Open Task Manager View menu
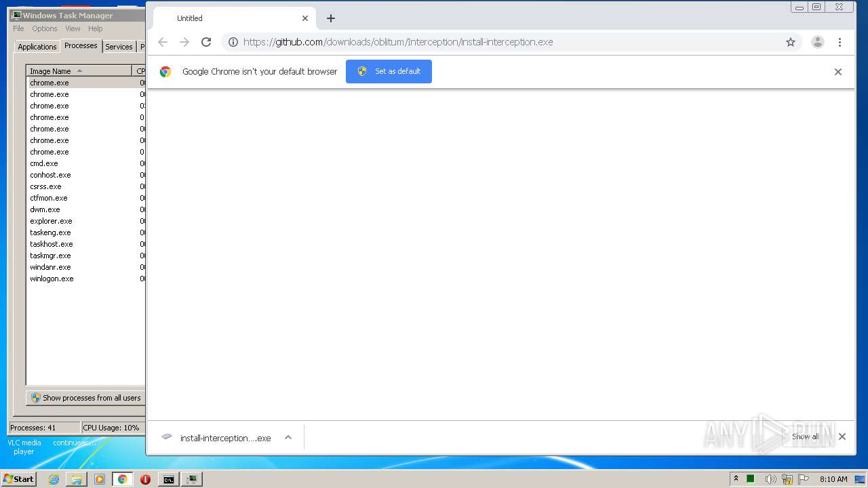The height and width of the screenshot is (488, 868). (x=73, y=28)
